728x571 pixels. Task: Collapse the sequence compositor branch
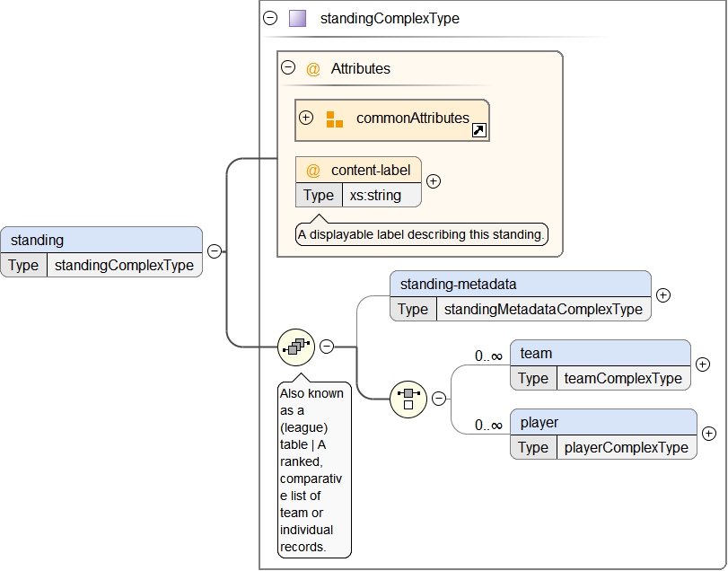coord(327,346)
